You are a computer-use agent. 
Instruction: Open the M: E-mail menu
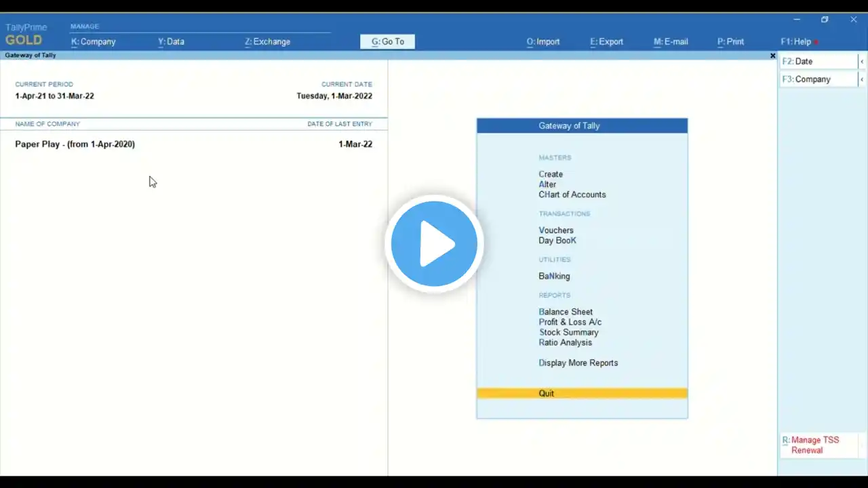click(x=671, y=41)
